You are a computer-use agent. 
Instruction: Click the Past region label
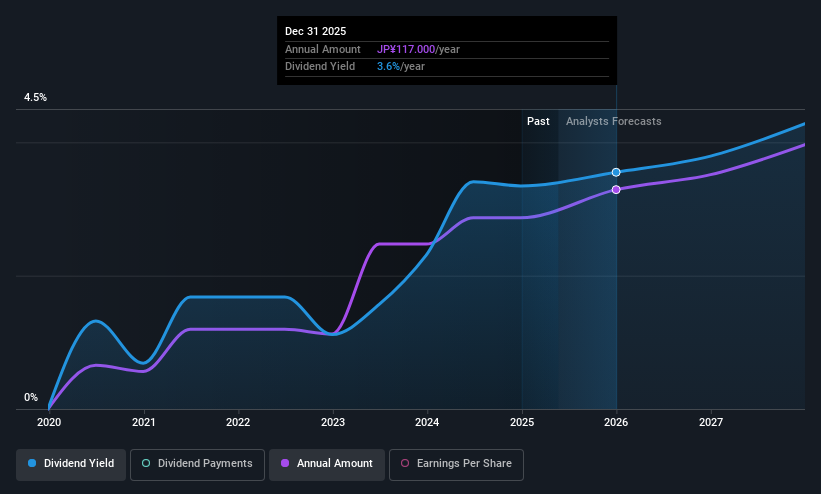coord(538,121)
